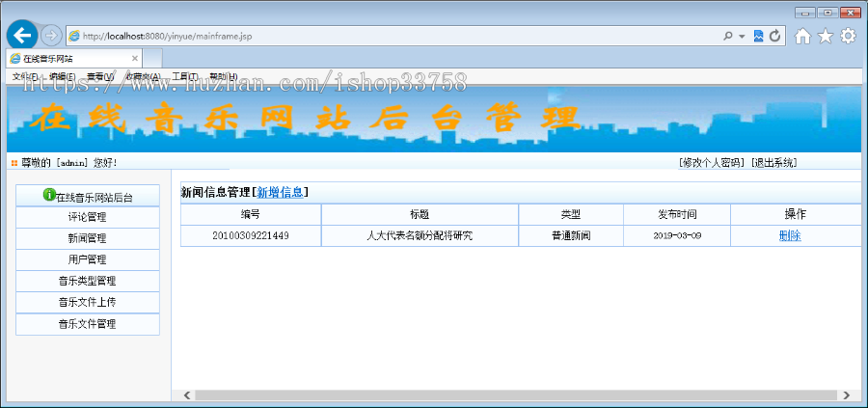Click the browser forward arrow button
The width and height of the screenshot is (868, 408).
pyautogui.click(x=51, y=36)
